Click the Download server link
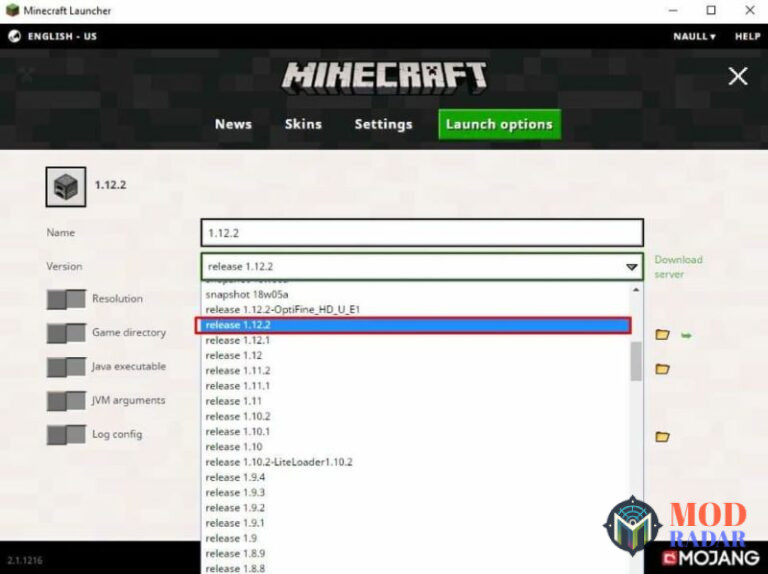768x574 pixels. point(678,267)
